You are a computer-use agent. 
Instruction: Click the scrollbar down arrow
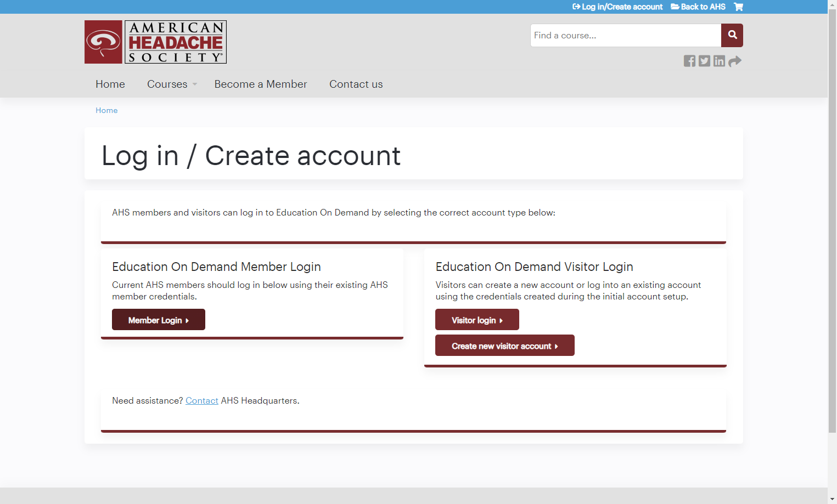point(832,499)
